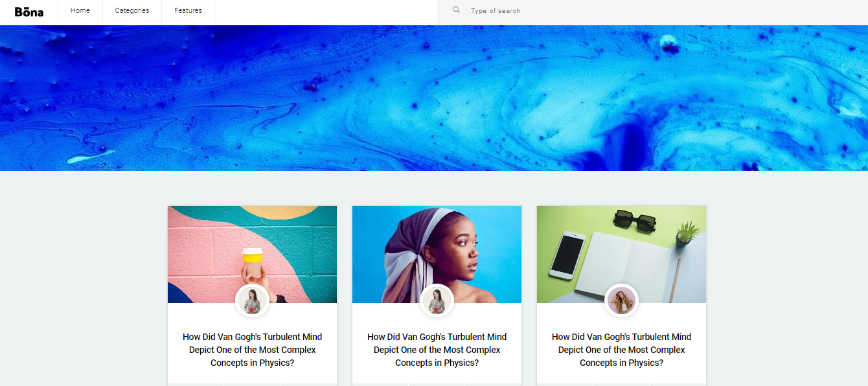Click the search magnifier icon
Screen dimensions: 868x386
(457, 10)
